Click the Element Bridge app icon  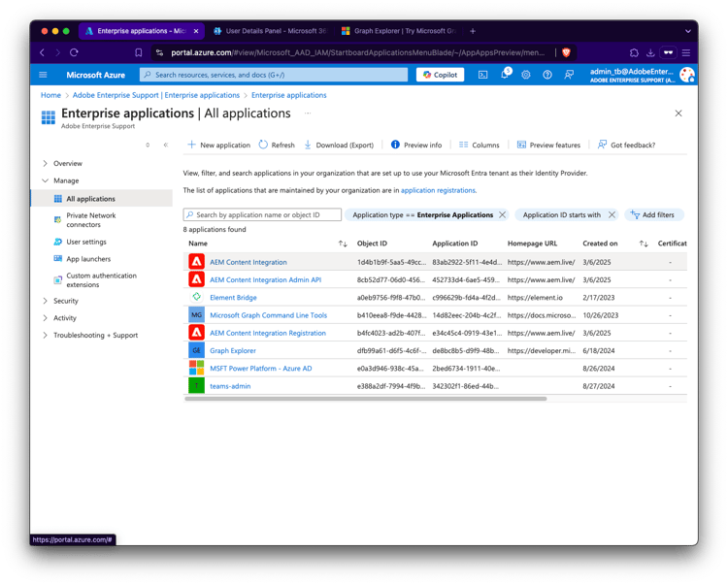pos(196,297)
